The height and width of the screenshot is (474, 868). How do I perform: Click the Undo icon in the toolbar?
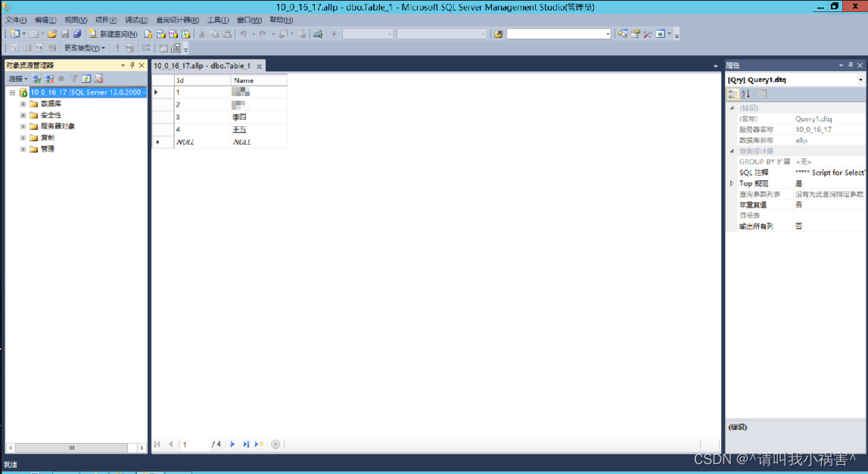click(x=242, y=34)
